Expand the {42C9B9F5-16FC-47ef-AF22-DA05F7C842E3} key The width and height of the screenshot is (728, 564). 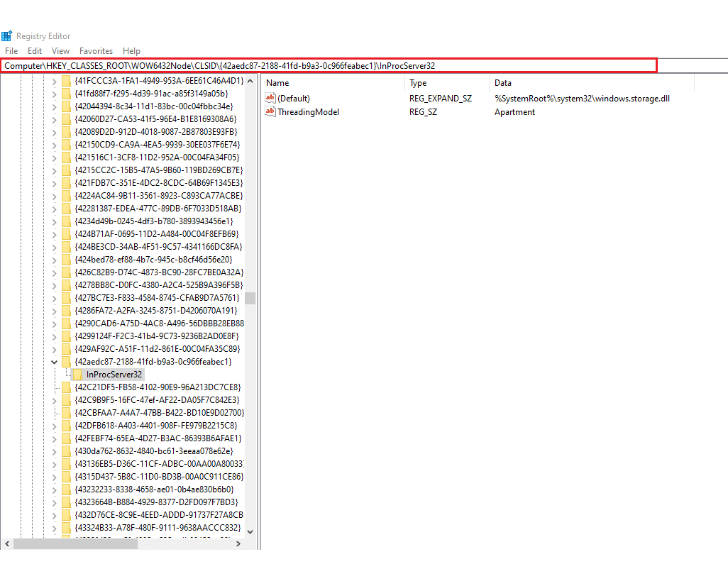(x=55, y=399)
